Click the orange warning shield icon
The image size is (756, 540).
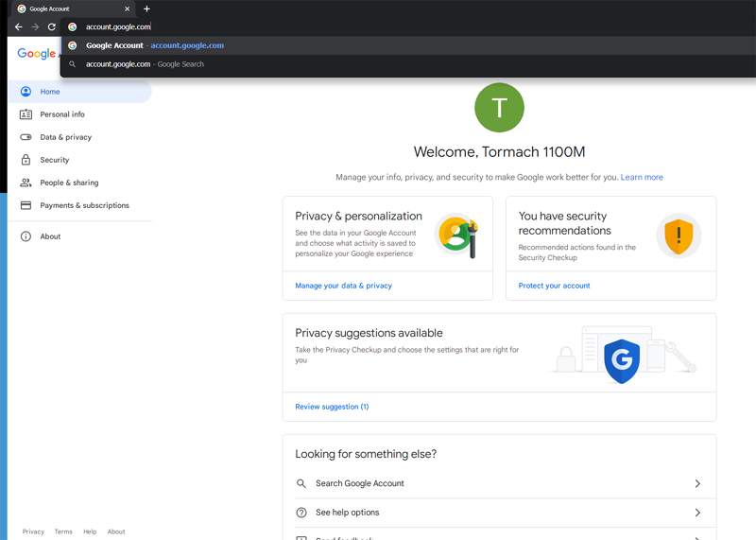[679, 236]
